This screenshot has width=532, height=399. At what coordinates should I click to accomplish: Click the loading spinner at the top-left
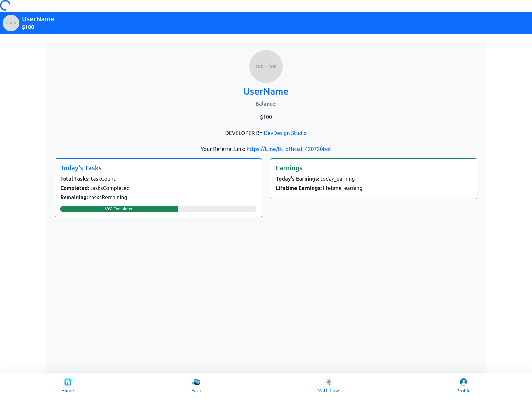pyautogui.click(x=5, y=5)
